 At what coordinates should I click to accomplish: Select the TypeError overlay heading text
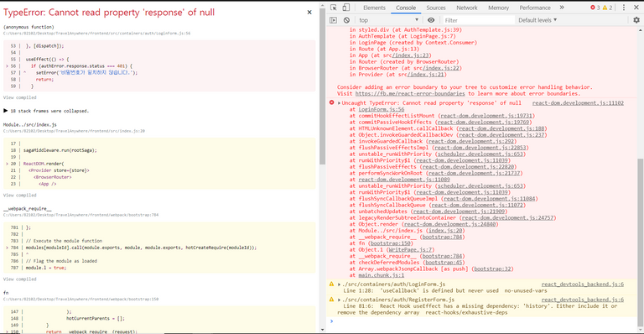tap(109, 13)
